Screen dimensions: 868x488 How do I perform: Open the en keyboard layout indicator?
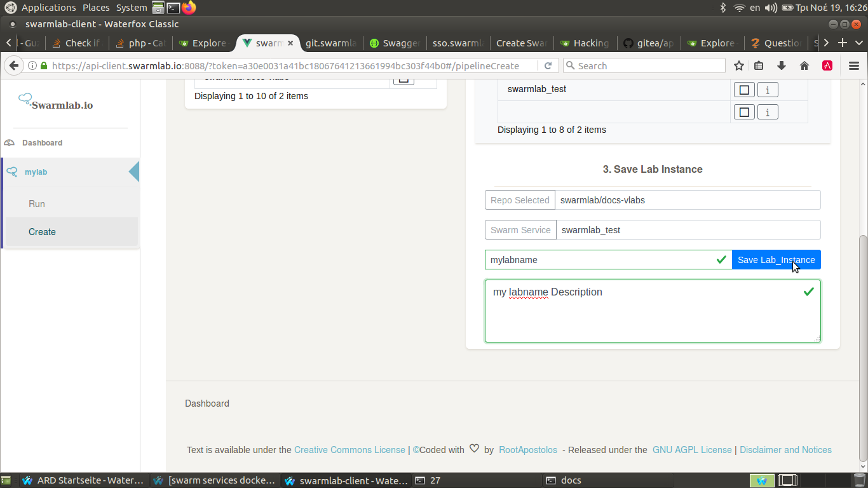point(755,8)
